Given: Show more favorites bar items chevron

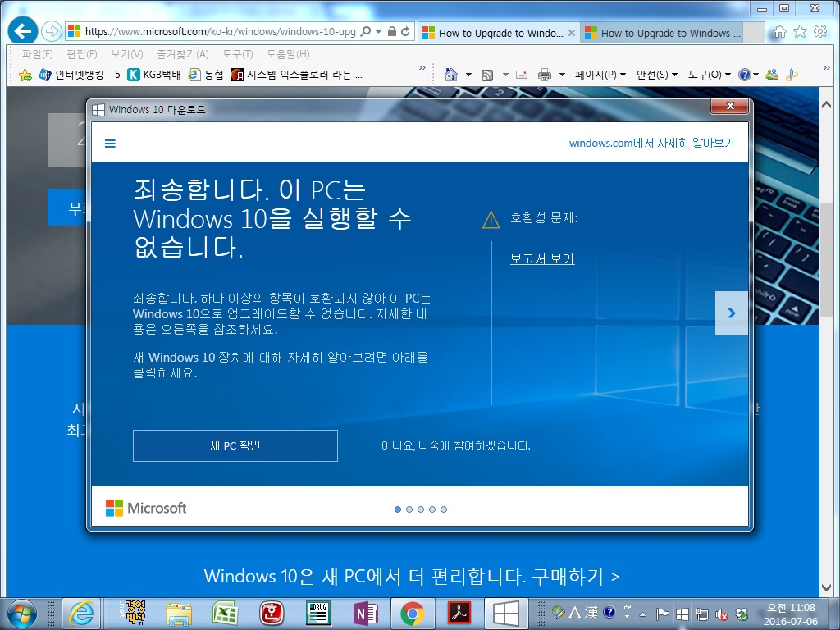Looking at the screenshot, I should tap(422, 68).
